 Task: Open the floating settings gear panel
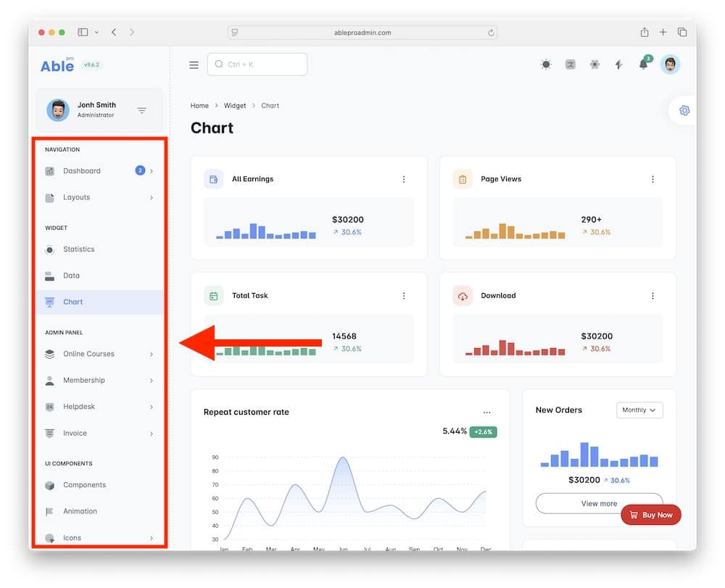(x=684, y=110)
